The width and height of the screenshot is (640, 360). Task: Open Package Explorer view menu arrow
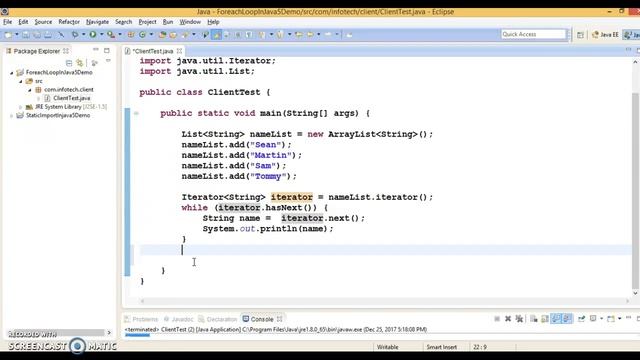(x=108, y=61)
